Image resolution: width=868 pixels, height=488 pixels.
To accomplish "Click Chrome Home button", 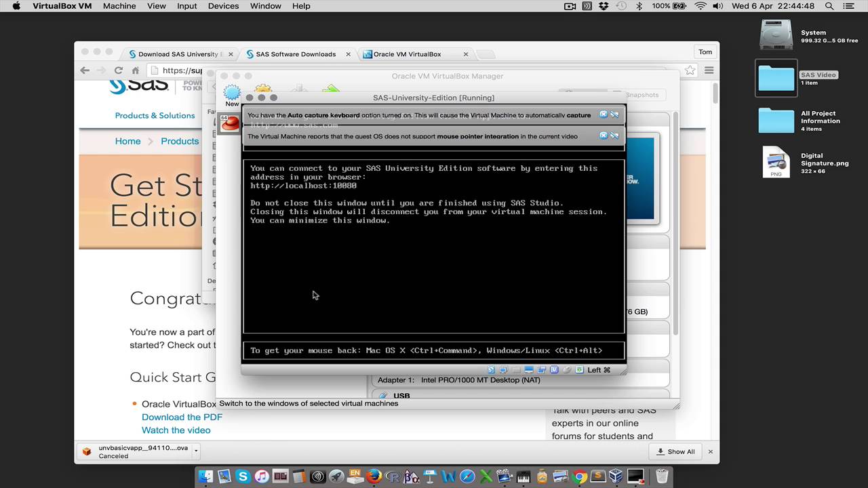I will (136, 70).
